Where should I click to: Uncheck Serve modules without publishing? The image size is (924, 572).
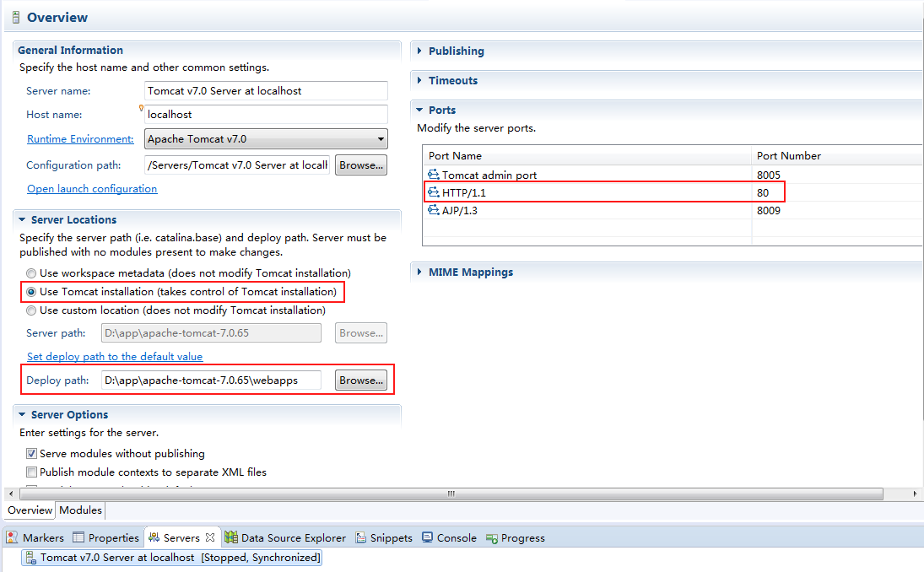tap(31, 454)
